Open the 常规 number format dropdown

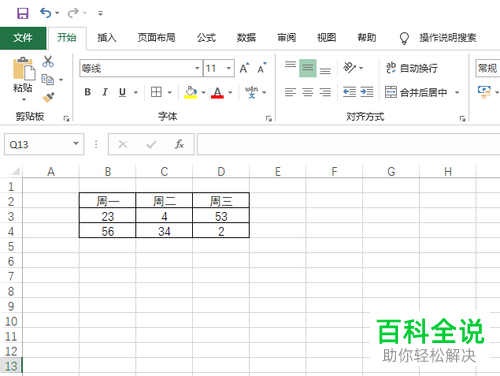488,68
